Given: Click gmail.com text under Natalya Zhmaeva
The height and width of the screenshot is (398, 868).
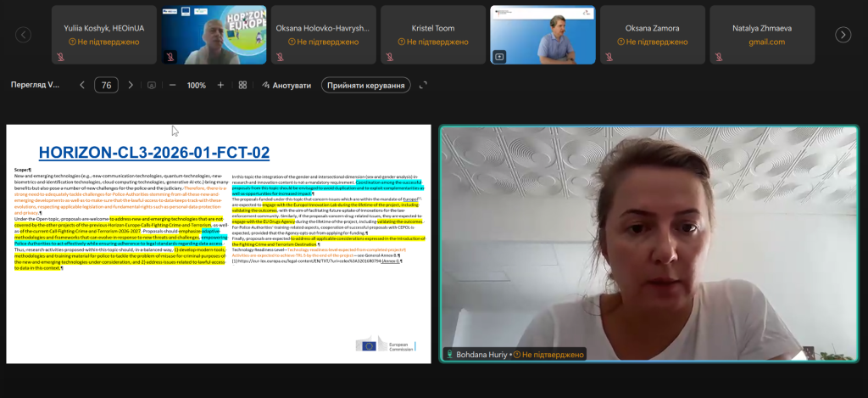Looking at the screenshot, I should pos(766,42).
